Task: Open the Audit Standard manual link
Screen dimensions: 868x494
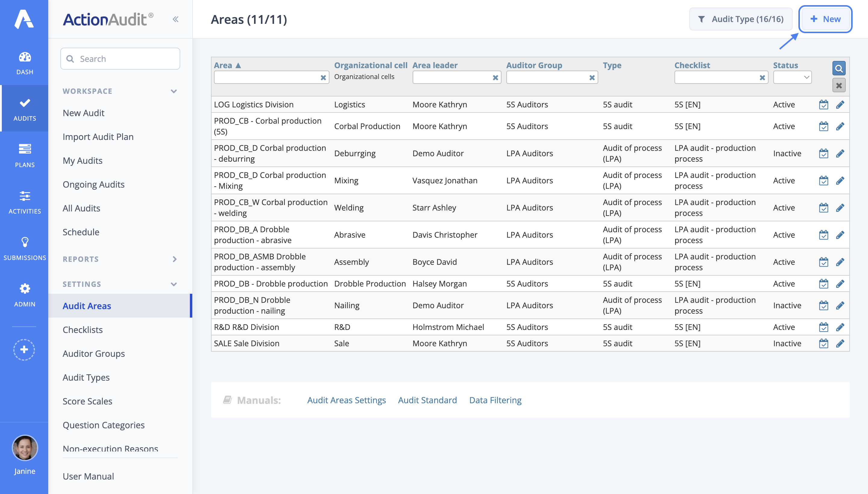Action: click(x=427, y=400)
